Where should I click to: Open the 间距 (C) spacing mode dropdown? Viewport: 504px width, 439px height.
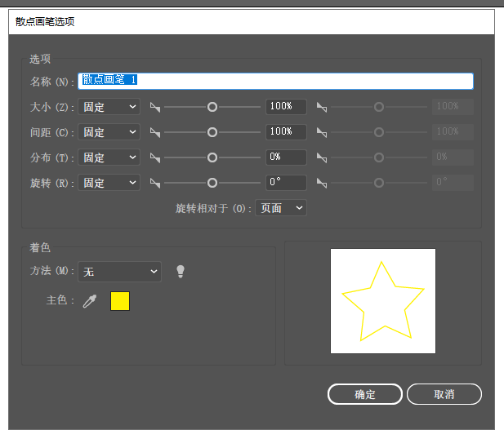pyautogui.click(x=109, y=132)
